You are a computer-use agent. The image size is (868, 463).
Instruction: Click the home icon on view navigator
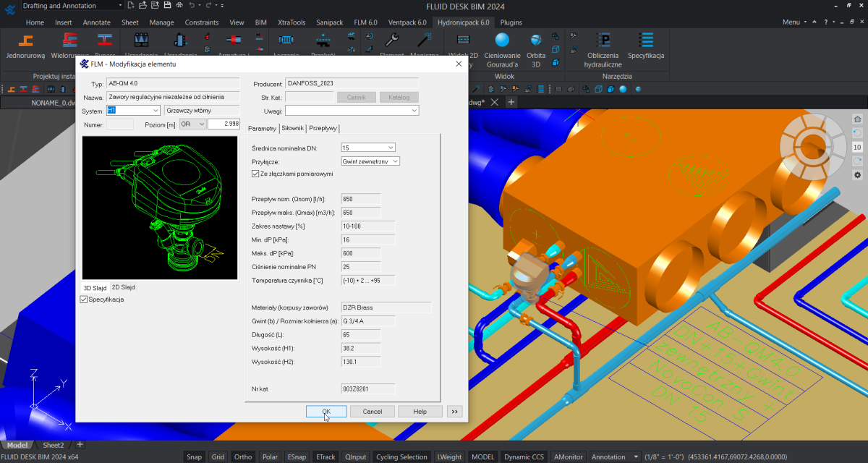[857, 119]
